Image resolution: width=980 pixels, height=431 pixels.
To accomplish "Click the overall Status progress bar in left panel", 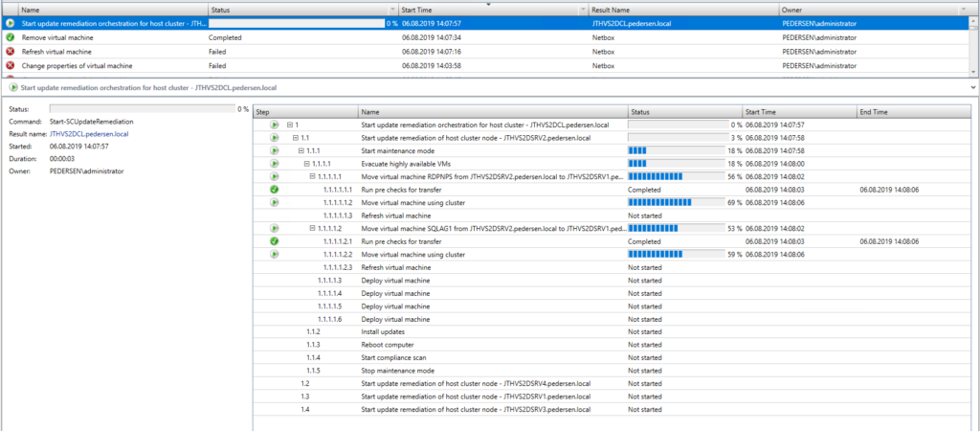I will [x=142, y=109].
